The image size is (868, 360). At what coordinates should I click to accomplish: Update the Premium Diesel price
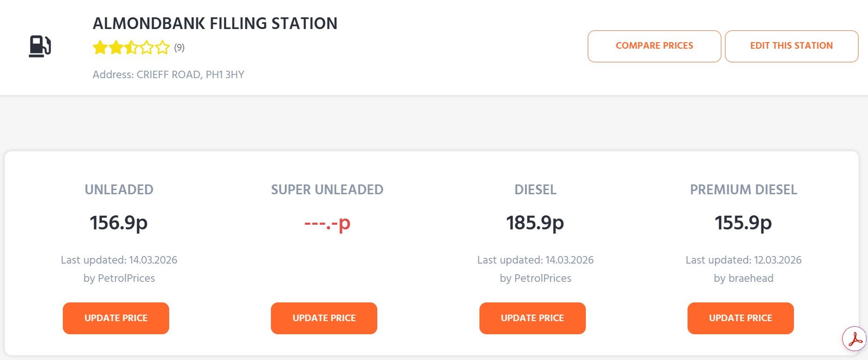(741, 318)
